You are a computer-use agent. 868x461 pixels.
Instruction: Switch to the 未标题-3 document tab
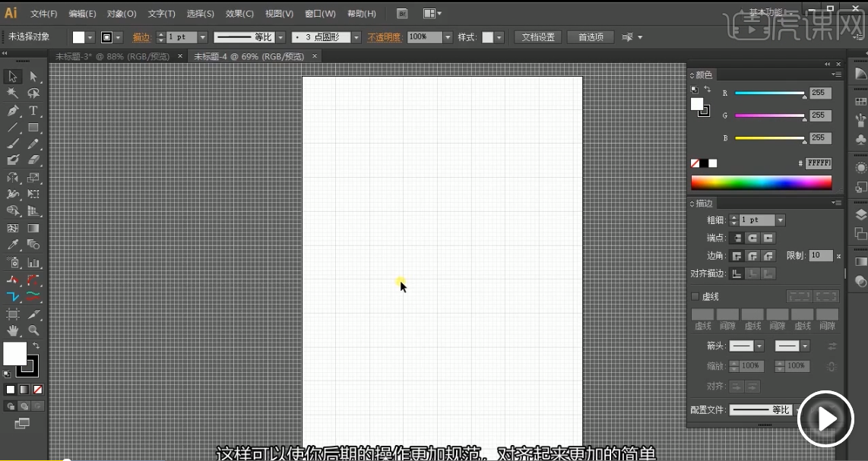112,56
